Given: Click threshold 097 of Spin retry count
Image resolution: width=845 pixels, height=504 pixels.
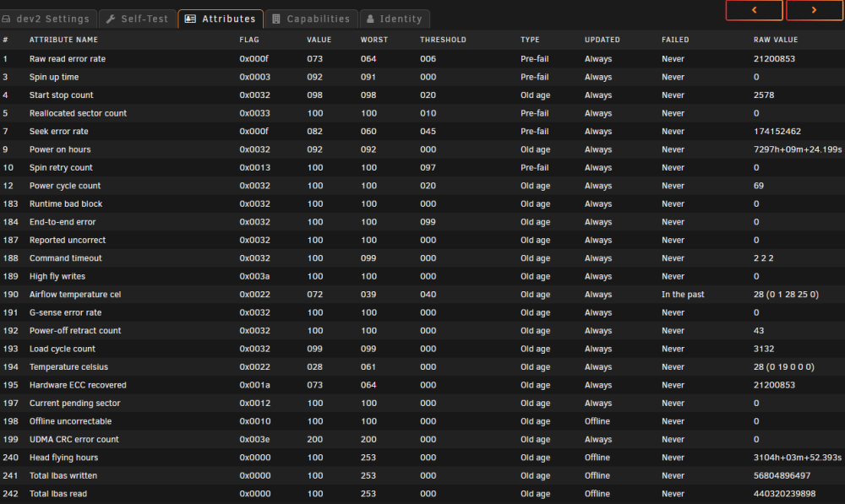Looking at the screenshot, I should [x=428, y=167].
